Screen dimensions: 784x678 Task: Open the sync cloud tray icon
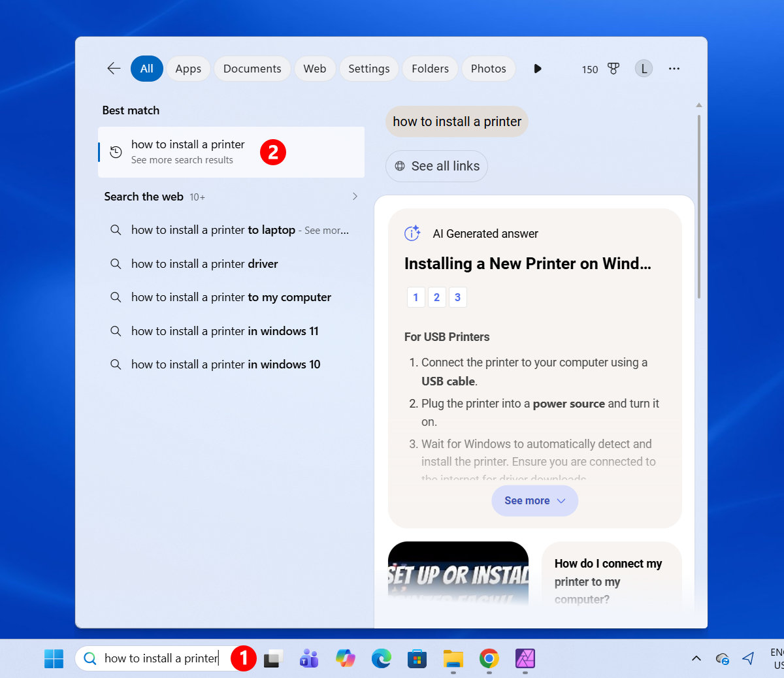(x=722, y=658)
